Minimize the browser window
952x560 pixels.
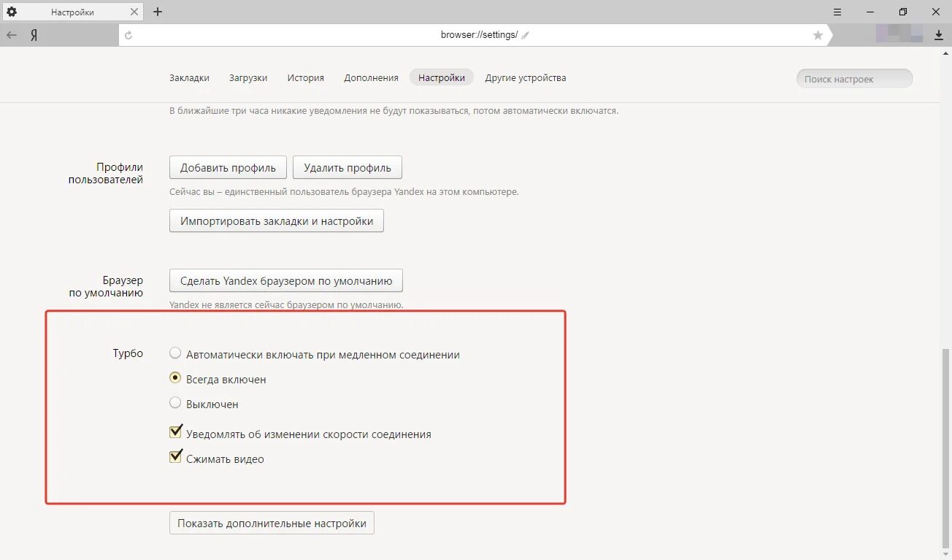click(870, 12)
